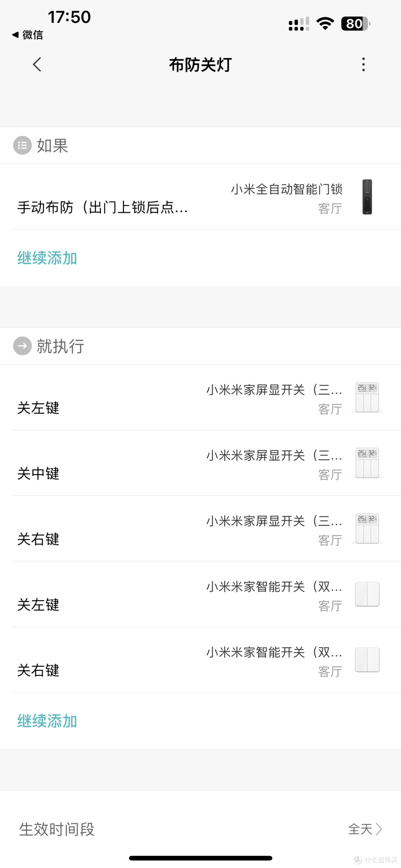Expand the 生效时间段 全天 chevron
The height and width of the screenshot is (868, 401).
click(x=379, y=829)
